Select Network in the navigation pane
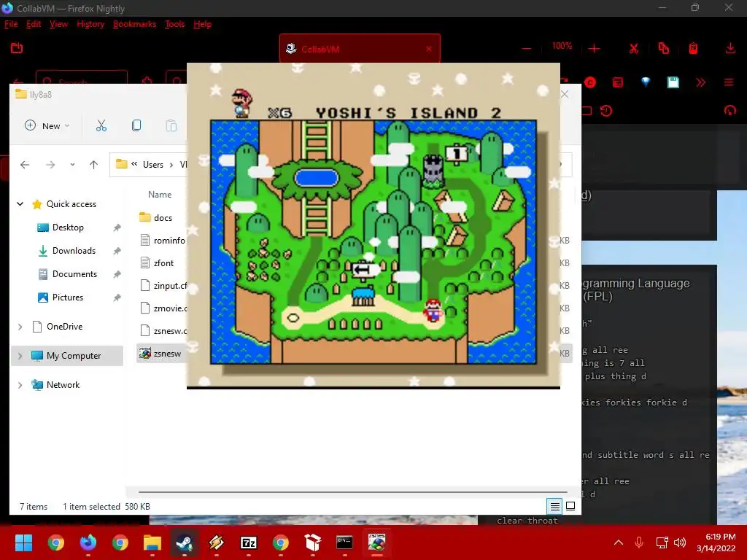747x560 pixels. 63,385
